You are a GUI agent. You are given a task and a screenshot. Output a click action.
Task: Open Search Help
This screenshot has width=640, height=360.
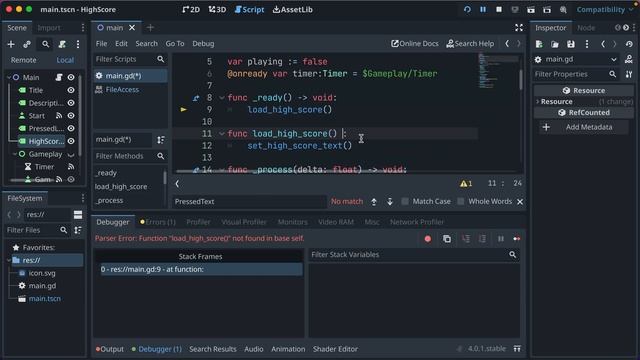470,44
